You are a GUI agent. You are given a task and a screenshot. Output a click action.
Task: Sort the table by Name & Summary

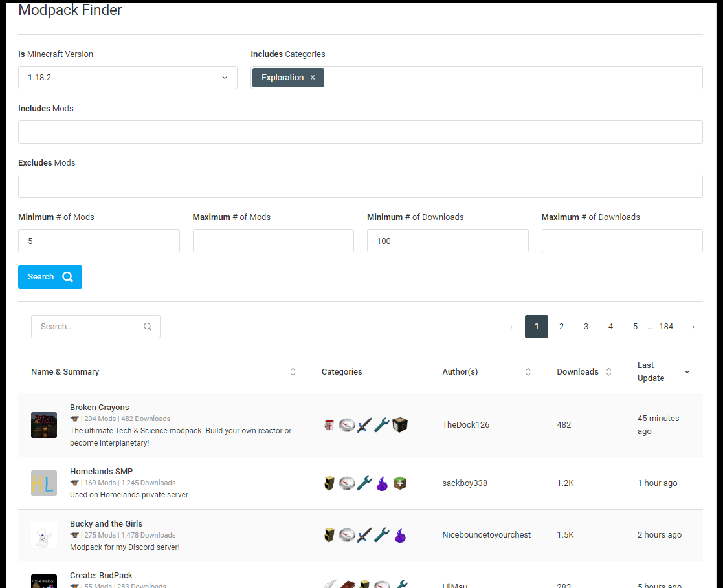(x=293, y=372)
